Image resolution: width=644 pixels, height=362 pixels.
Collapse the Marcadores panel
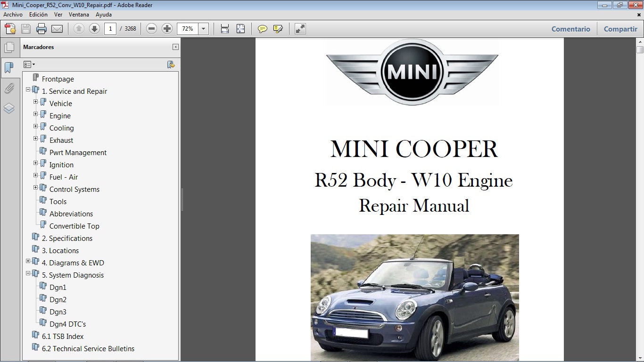[175, 47]
